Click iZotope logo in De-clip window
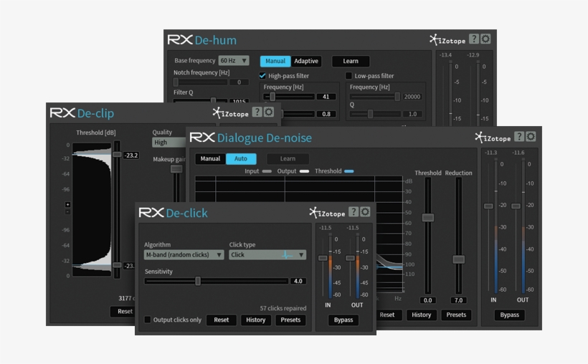588x364 pixels. tap(231, 112)
